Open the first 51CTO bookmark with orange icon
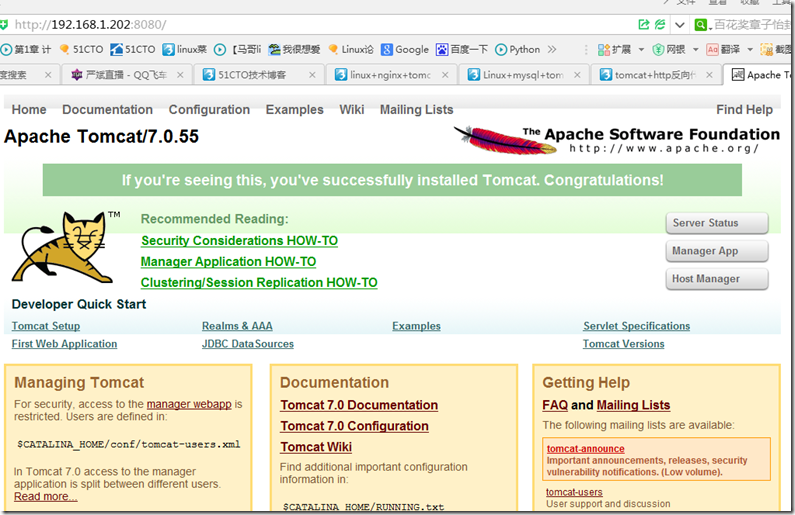The width and height of the screenshot is (795, 515). (81, 49)
